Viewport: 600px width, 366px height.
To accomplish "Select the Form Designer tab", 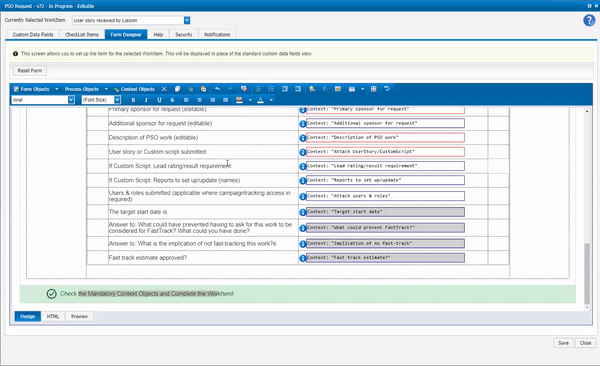I will click(126, 34).
